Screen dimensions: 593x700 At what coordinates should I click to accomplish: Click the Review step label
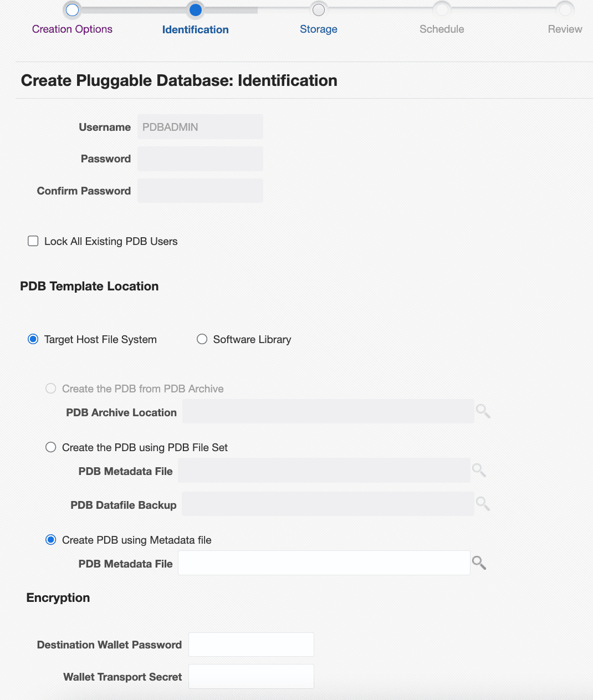(x=565, y=29)
